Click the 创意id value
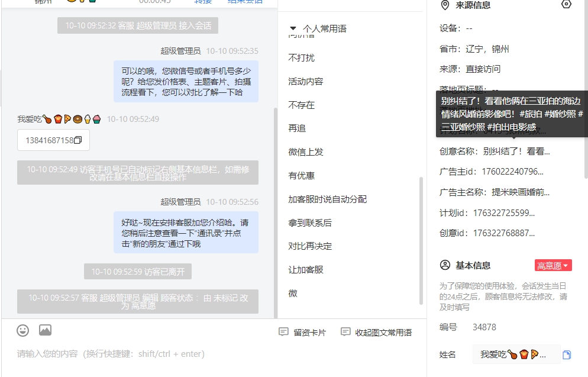 [503, 233]
